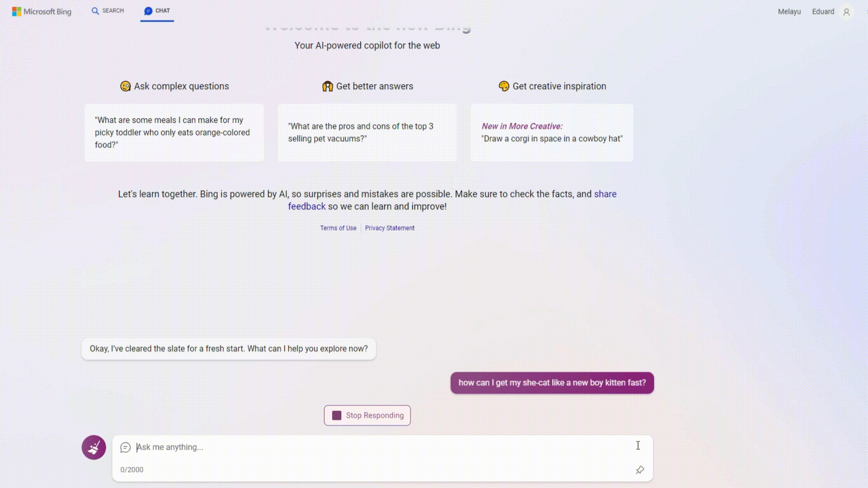Open the Terms of Use link
This screenshot has width=868, height=488.
338,228
